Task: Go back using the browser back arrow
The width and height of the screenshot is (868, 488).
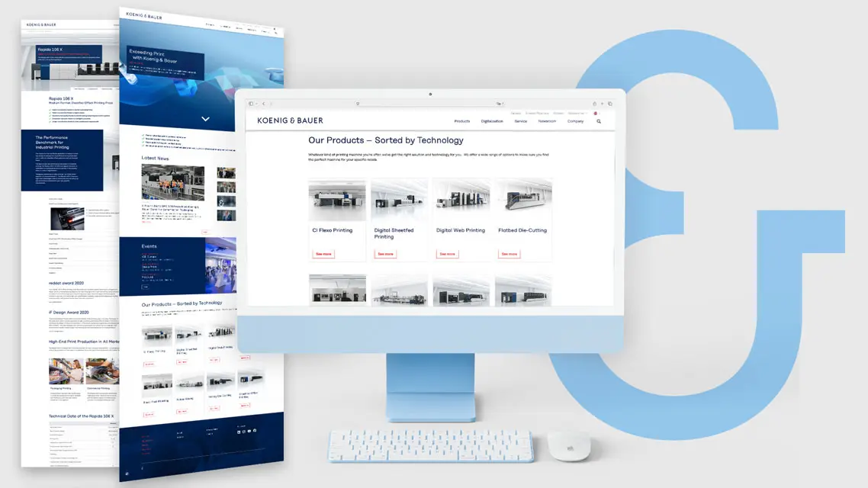Action: click(x=263, y=103)
